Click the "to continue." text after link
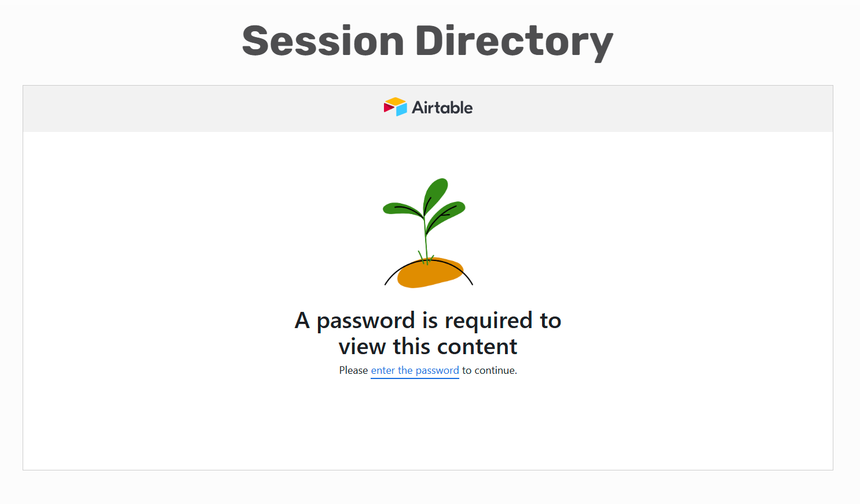Image resolution: width=860 pixels, height=504 pixels. [x=489, y=370]
